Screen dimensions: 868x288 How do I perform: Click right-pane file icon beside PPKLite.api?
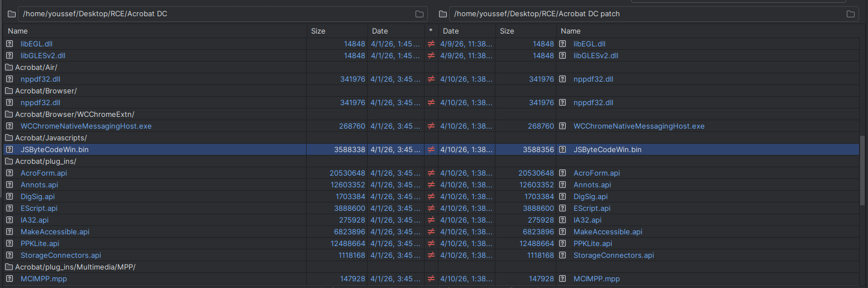562,243
